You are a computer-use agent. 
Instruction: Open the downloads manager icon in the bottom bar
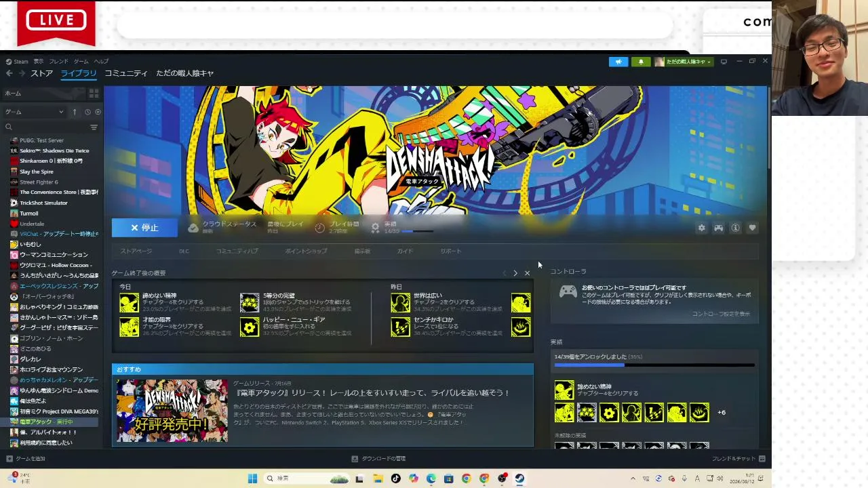pyautogui.click(x=355, y=459)
